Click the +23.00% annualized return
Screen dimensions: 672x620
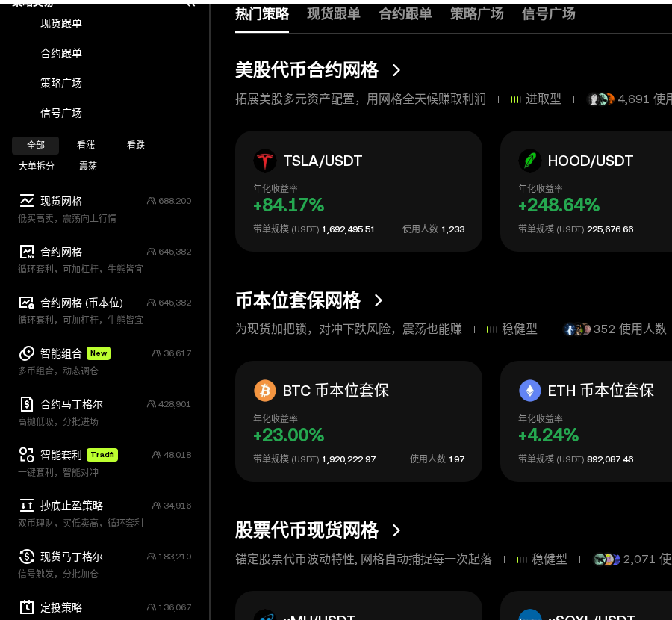coord(288,435)
